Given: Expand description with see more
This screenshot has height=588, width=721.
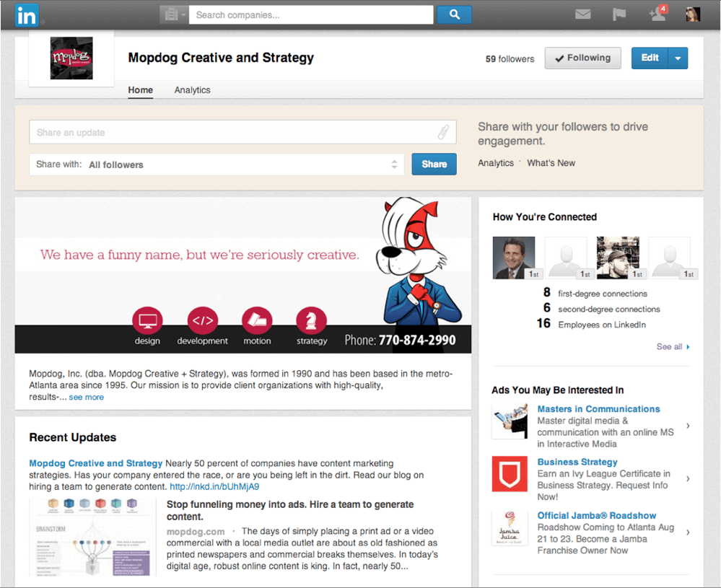Looking at the screenshot, I should tap(87, 398).
